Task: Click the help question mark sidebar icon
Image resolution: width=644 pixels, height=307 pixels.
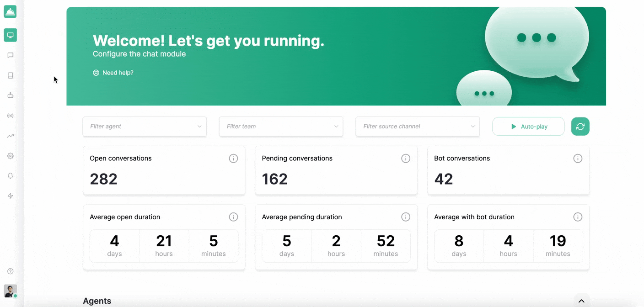Action: [11, 271]
